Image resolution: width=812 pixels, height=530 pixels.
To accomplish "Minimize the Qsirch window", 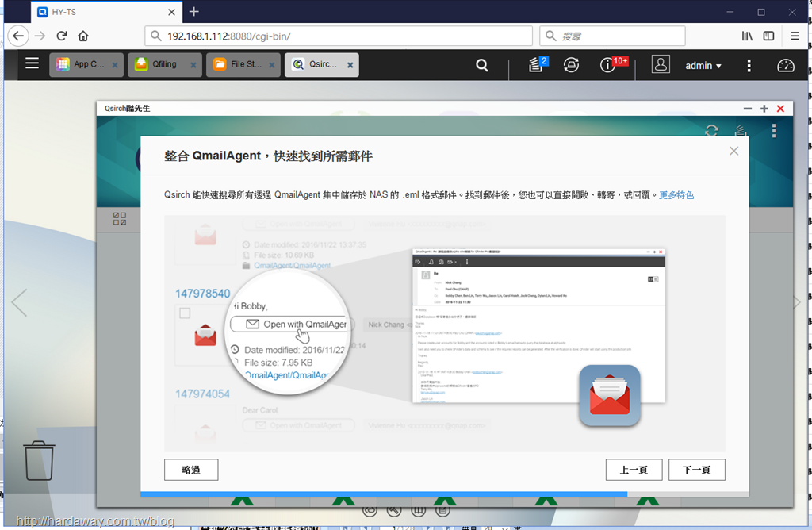I will (747, 108).
